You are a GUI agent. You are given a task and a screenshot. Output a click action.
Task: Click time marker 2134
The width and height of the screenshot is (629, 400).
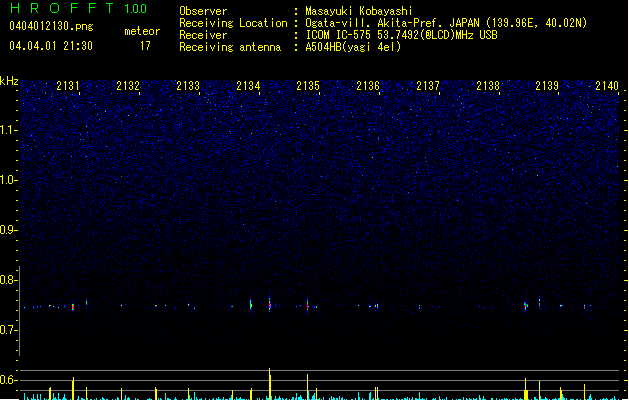248,86
